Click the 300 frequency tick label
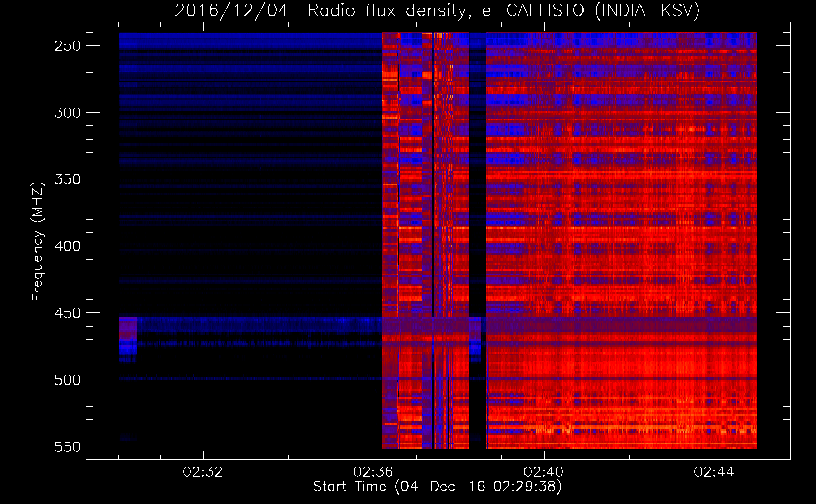 pyautogui.click(x=68, y=113)
